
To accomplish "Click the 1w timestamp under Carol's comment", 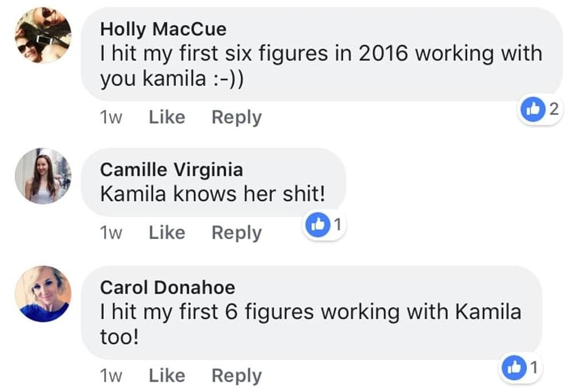I will tap(111, 376).
